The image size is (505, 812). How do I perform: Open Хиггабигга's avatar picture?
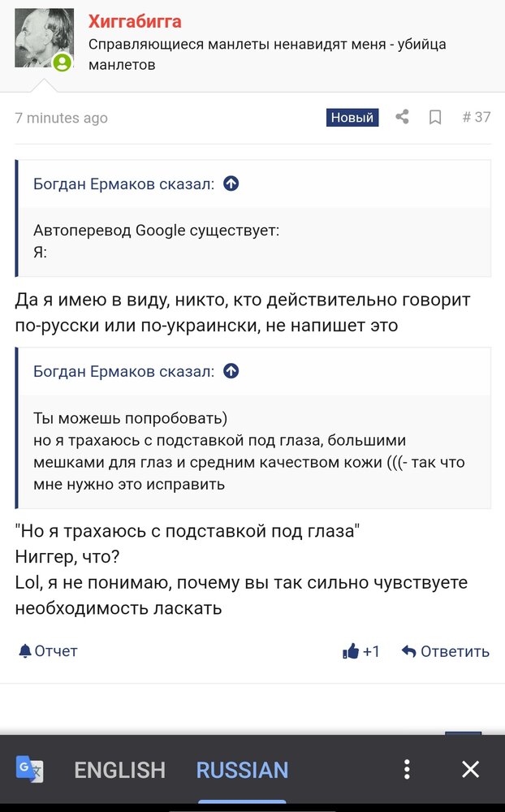(x=44, y=38)
